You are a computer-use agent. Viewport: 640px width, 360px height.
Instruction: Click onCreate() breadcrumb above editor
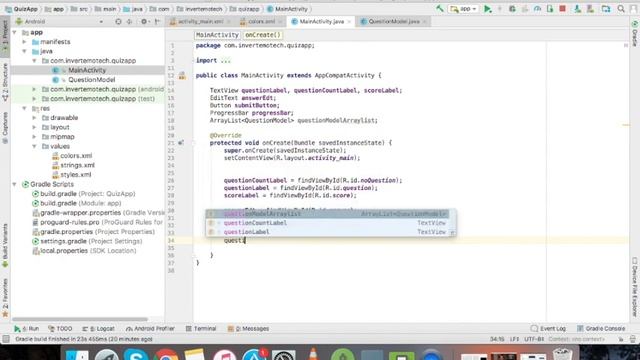pos(263,35)
